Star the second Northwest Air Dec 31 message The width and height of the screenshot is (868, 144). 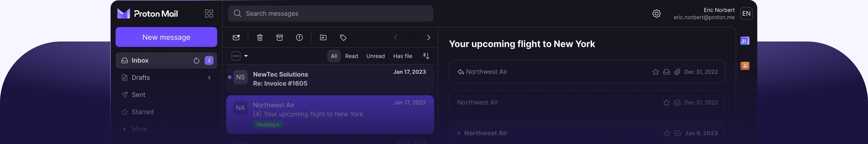pyautogui.click(x=666, y=102)
